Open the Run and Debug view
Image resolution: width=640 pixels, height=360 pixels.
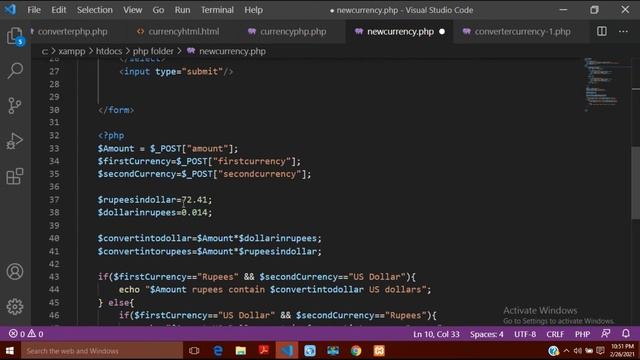tap(15, 141)
